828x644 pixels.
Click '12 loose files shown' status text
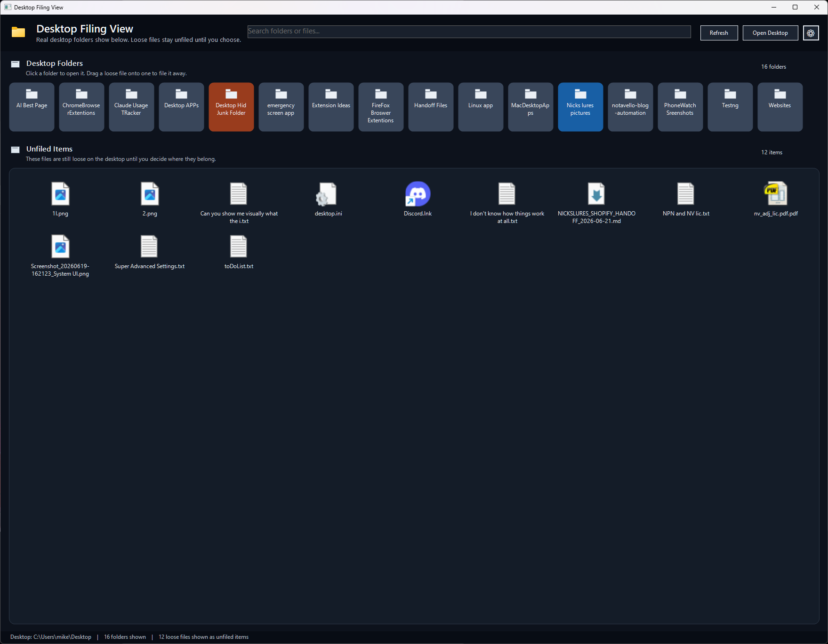[203, 637]
